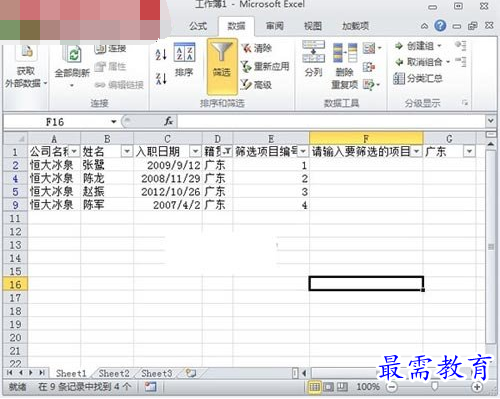Viewport: 500px width, 399px height.
Task: Click zoom in plus button
Action: tap(477, 387)
